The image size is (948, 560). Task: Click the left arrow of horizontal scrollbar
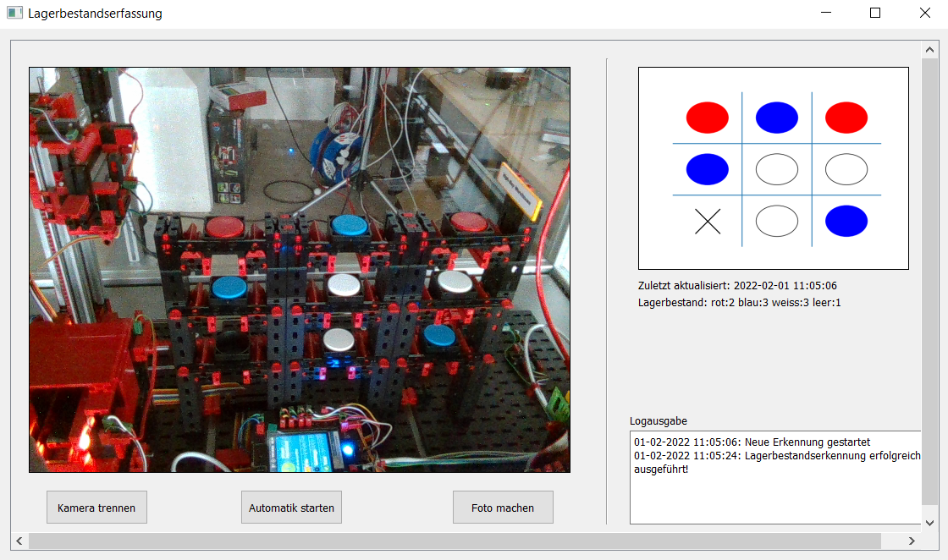(x=19, y=541)
